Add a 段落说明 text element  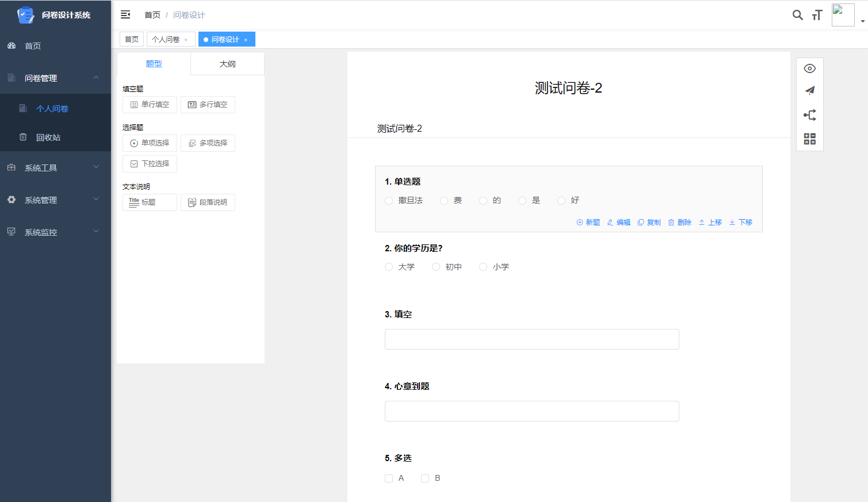pyautogui.click(x=208, y=202)
